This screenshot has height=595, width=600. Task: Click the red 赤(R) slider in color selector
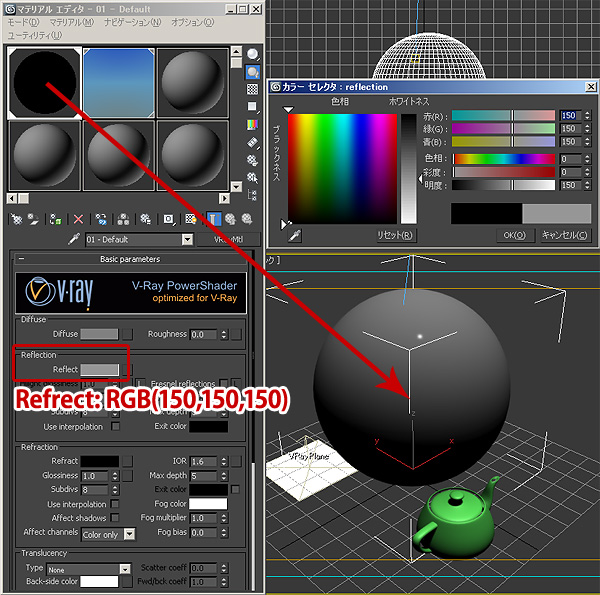[x=504, y=116]
